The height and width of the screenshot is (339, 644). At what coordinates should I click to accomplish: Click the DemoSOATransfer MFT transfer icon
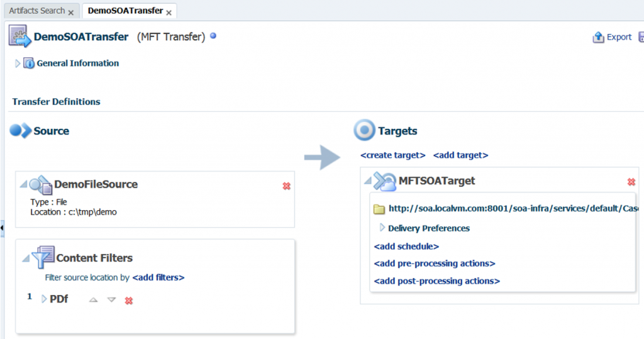pyautogui.click(x=19, y=36)
